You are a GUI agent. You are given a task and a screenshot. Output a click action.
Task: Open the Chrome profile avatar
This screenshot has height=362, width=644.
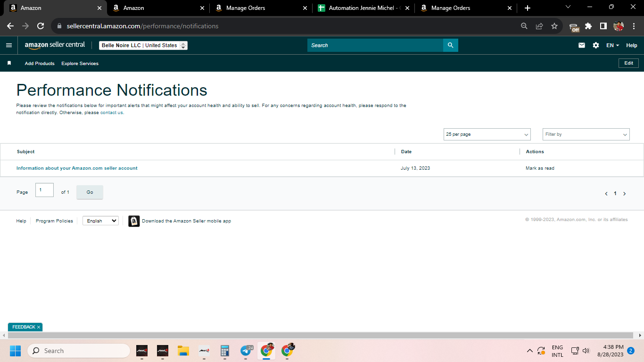[619, 26]
